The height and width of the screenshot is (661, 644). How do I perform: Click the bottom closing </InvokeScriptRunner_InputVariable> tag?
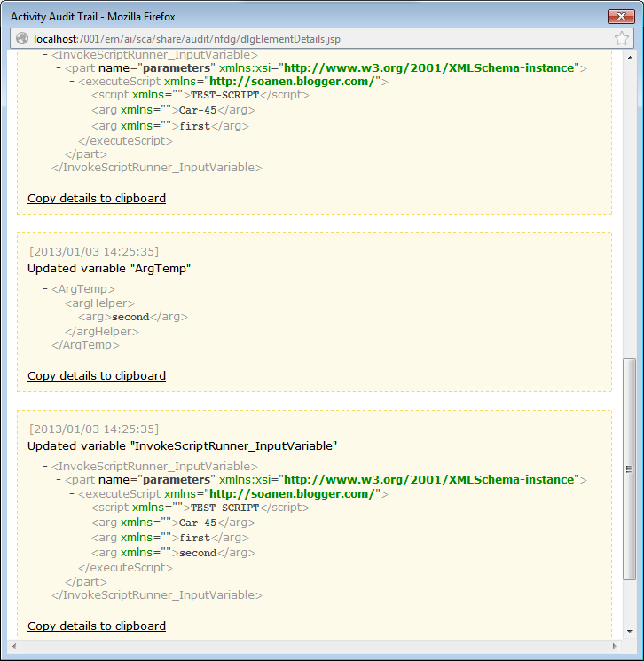point(157,595)
